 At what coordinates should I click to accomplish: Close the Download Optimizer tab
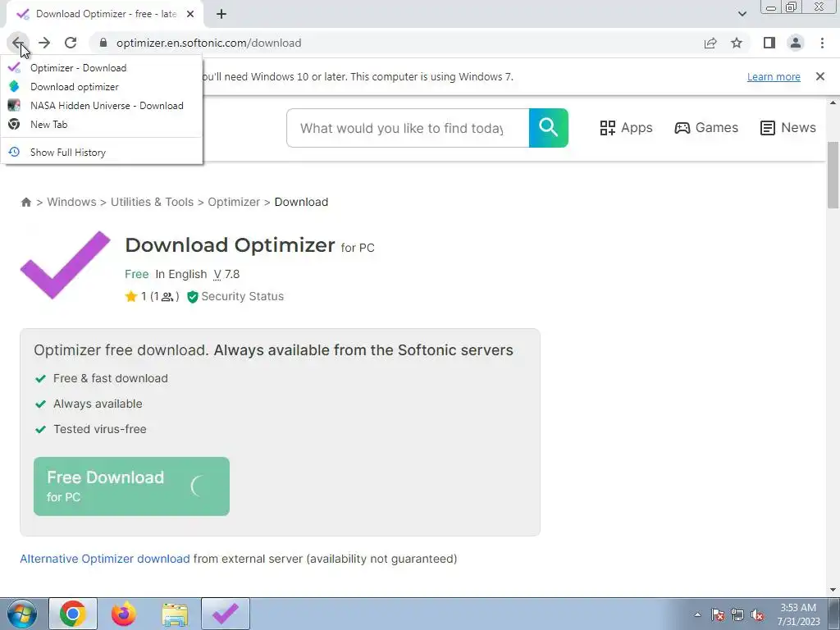190,14
